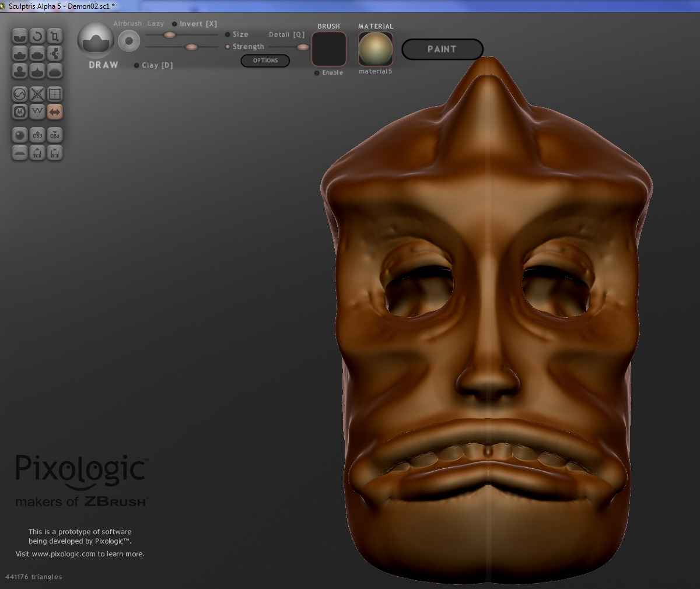This screenshot has width=700, height=589.
Task: Click the Import OBJ icon
Action: (37, 135)
